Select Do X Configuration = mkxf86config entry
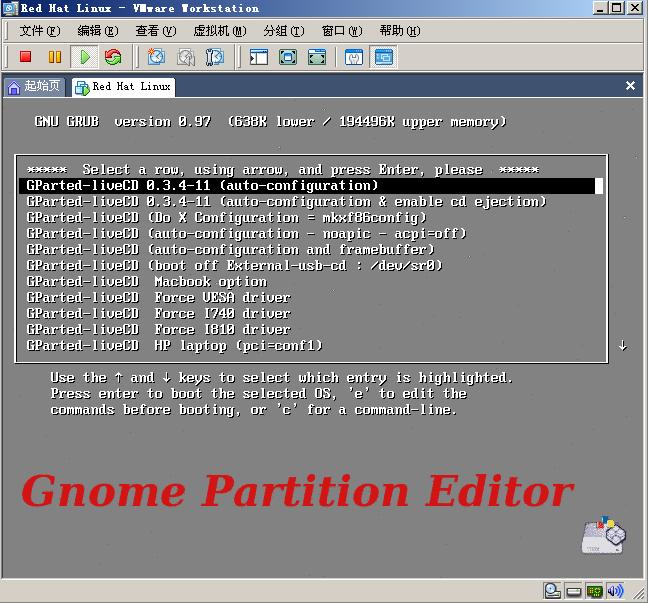Viewport: 648px width, 603px height. [311, 218]
